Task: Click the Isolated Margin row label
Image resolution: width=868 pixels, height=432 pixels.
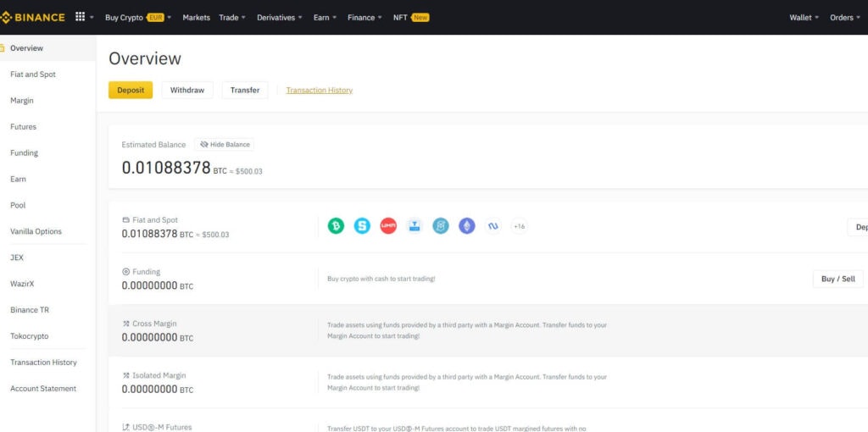Action: coord(159,375)
